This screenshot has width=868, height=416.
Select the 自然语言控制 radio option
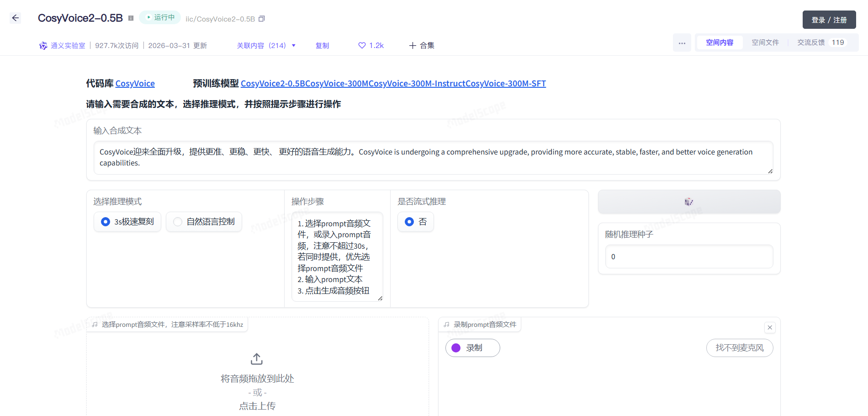[x=204, y=222]
